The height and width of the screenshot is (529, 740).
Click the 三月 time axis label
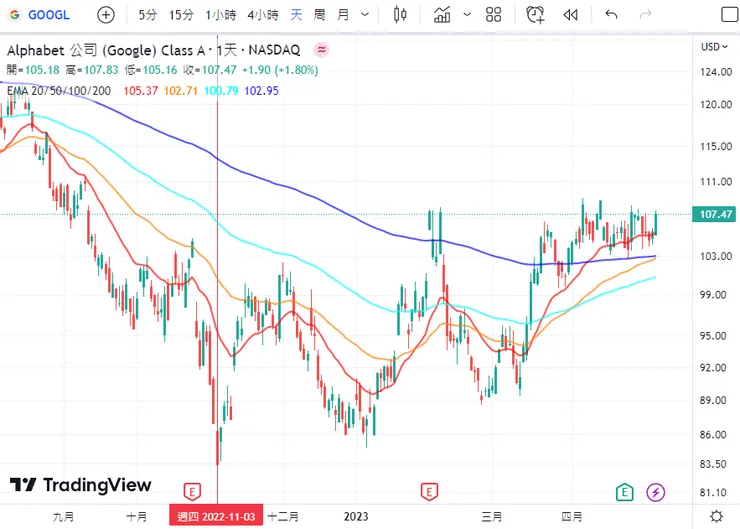click(491, 516)
